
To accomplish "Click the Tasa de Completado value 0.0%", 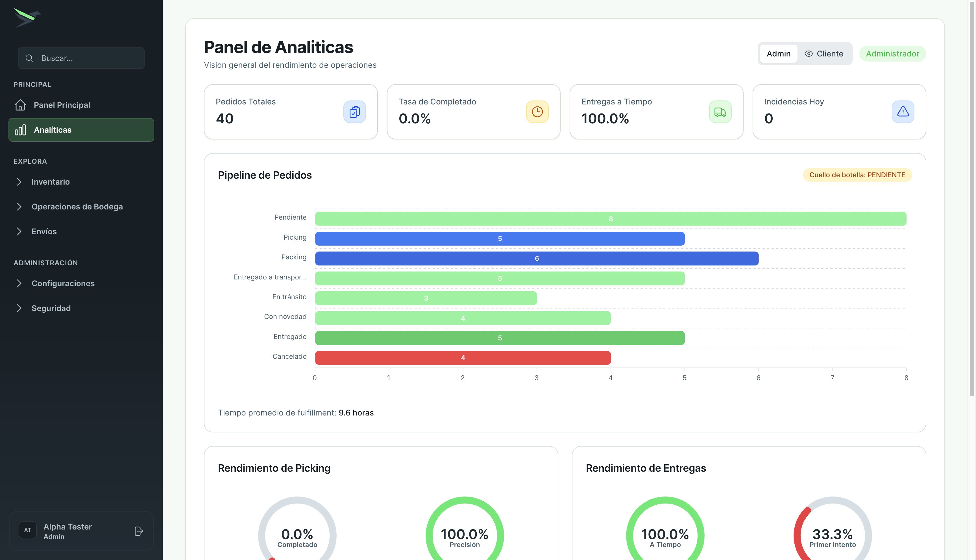I will click(414, 119).
